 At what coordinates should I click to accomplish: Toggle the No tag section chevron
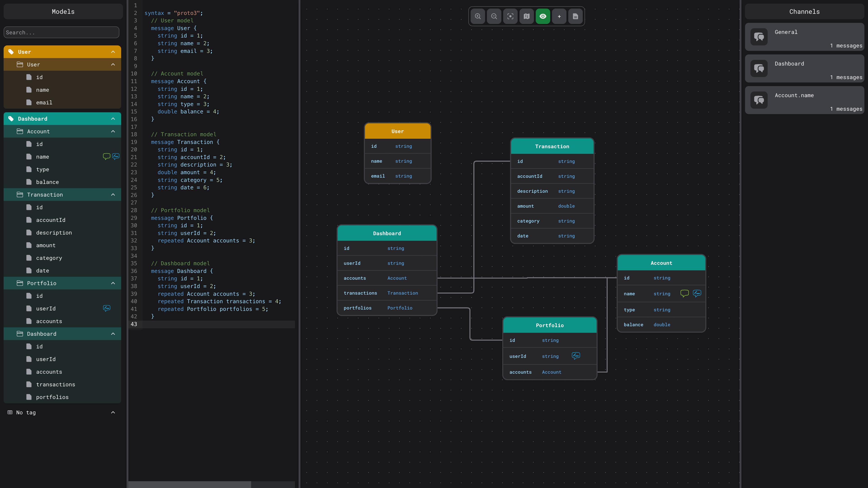click(113, 413)
